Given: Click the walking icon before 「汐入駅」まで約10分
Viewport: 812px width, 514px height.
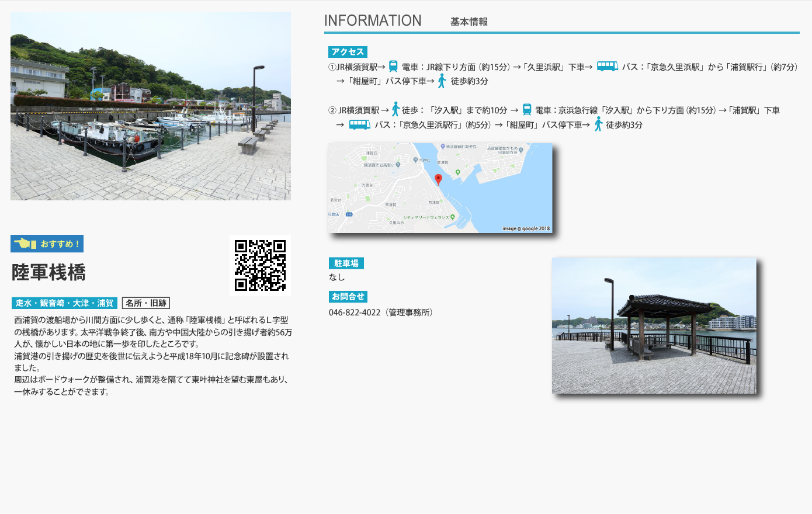Looking at the screenshot, I should 395,109.
